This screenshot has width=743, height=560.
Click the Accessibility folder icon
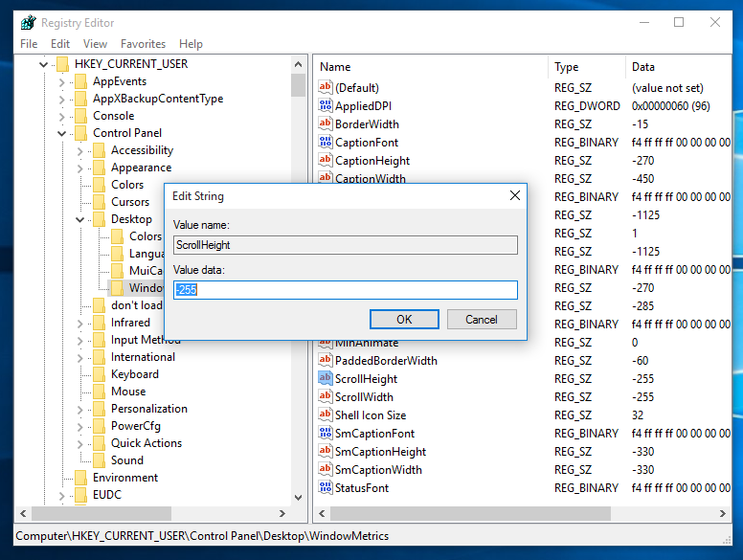[99, 150]
